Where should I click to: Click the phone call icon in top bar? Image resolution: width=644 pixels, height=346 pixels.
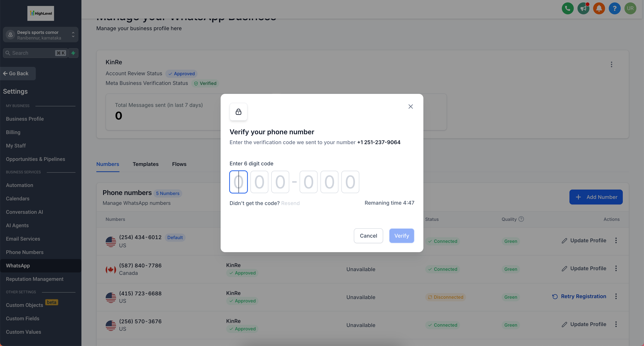click(x=567, y=9)
